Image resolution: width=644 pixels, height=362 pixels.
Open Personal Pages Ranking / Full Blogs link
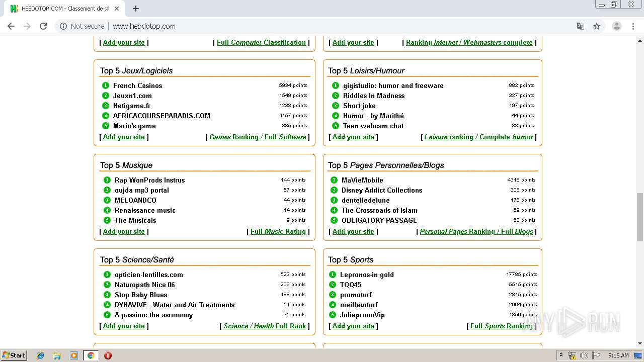pyautogui.click(x=476, y=231)
